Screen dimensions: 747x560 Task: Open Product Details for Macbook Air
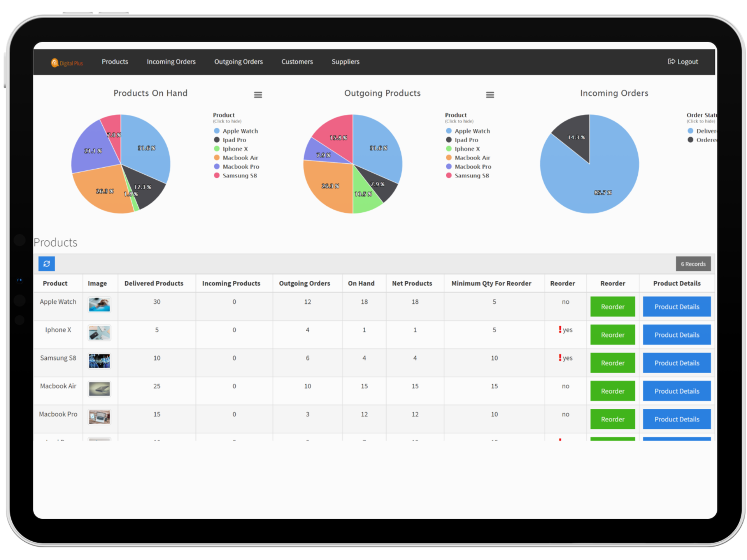click(676, 391)
